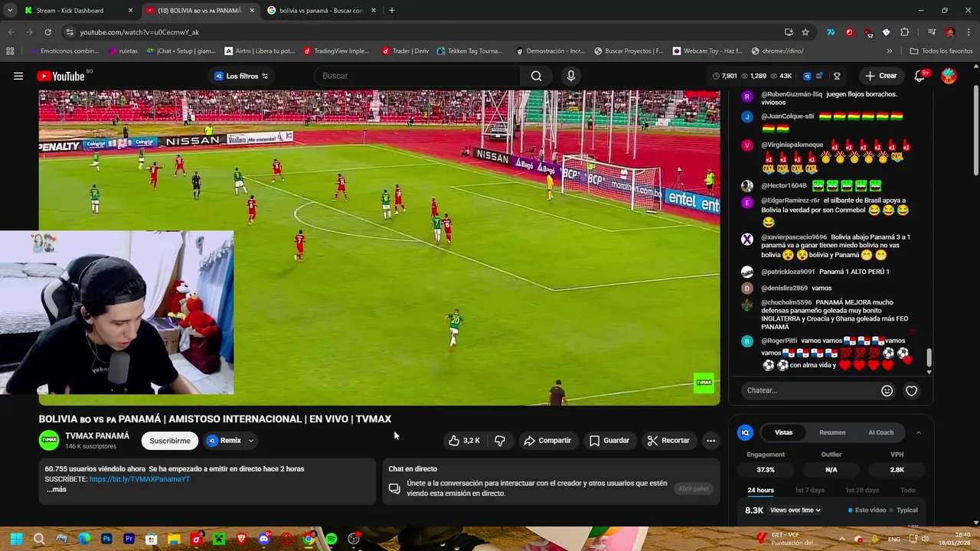Select the 24 hours range tab
Viewport: 980px width, 551px height.
[760, 491]
